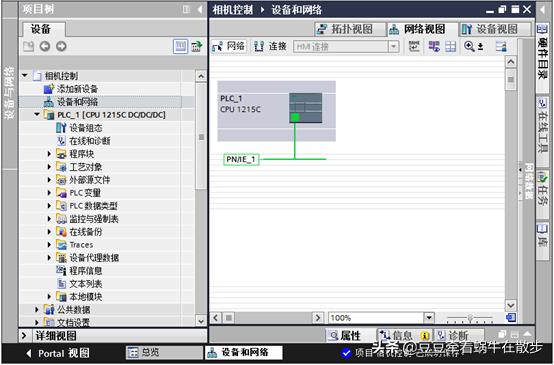Expand the 详细视图 panel

pos(24,335)
